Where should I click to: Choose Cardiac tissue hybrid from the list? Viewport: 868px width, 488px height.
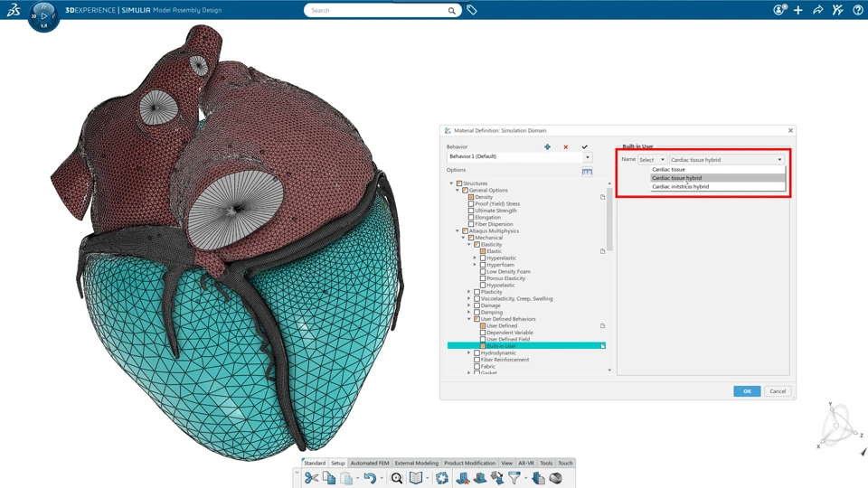717,178
